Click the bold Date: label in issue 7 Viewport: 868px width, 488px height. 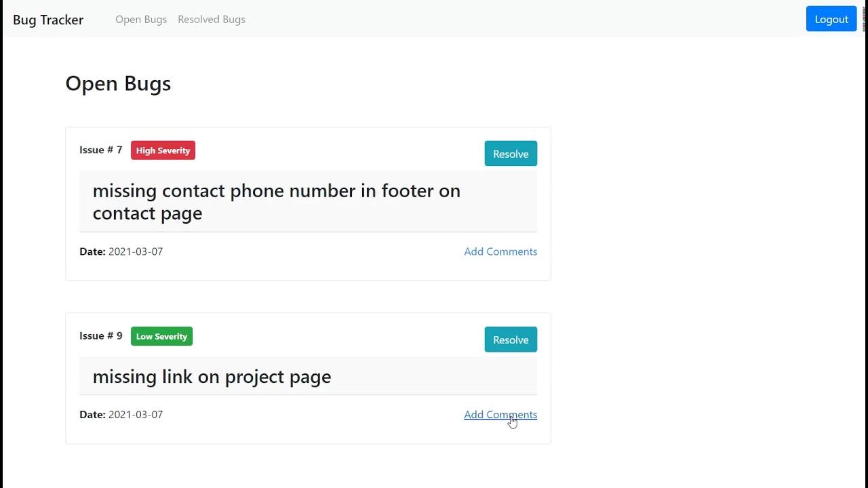92,251
